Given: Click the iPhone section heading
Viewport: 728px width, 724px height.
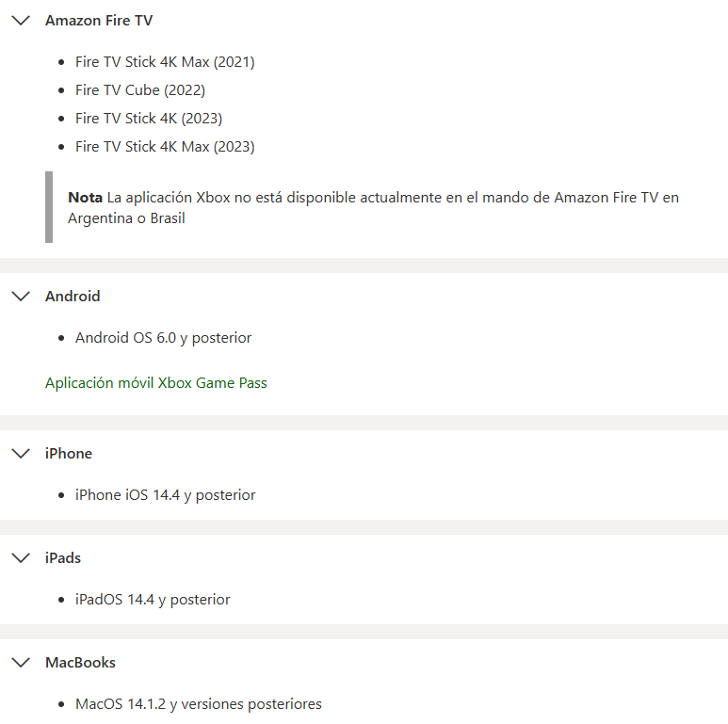Looking at the screenshot, I should click(69, 454).
